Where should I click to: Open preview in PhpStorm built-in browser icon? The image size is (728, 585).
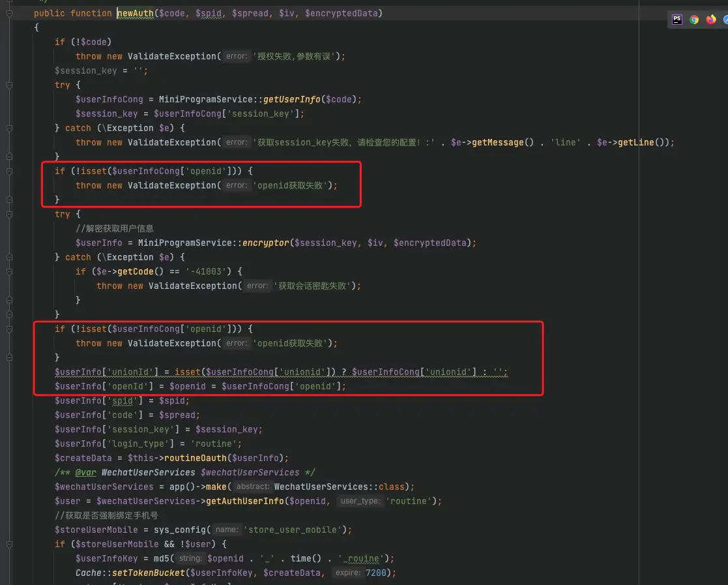click(x=677, y=20)
